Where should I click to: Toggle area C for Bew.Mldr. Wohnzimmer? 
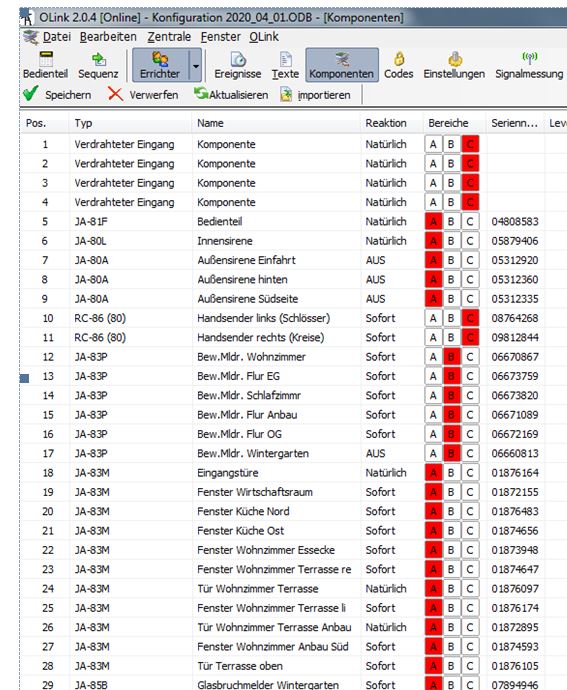coord(470,357)
